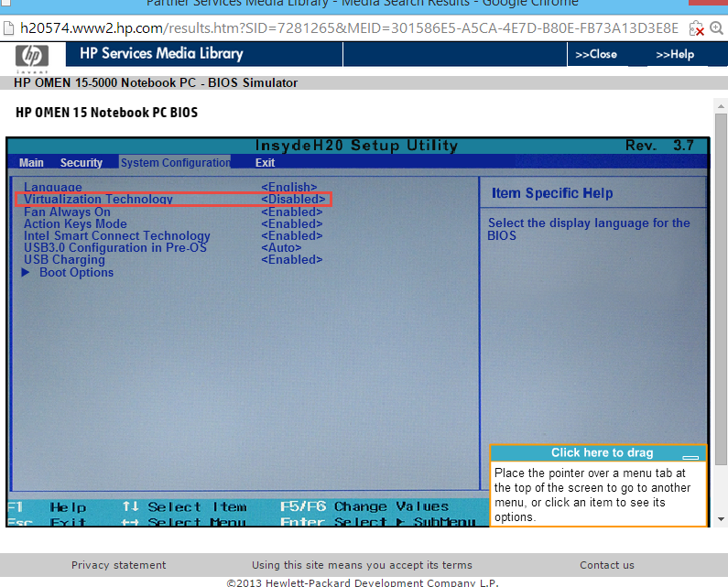Click the vertical scrollbar thumb
728x587 pixels.
point(721,288)
